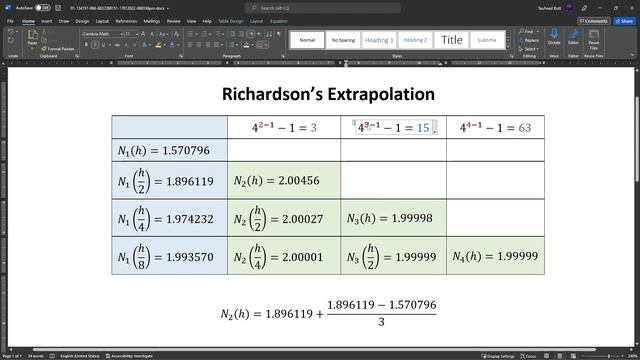Center align the text
Screen dimensions: 640x360
tap(199, 45)
